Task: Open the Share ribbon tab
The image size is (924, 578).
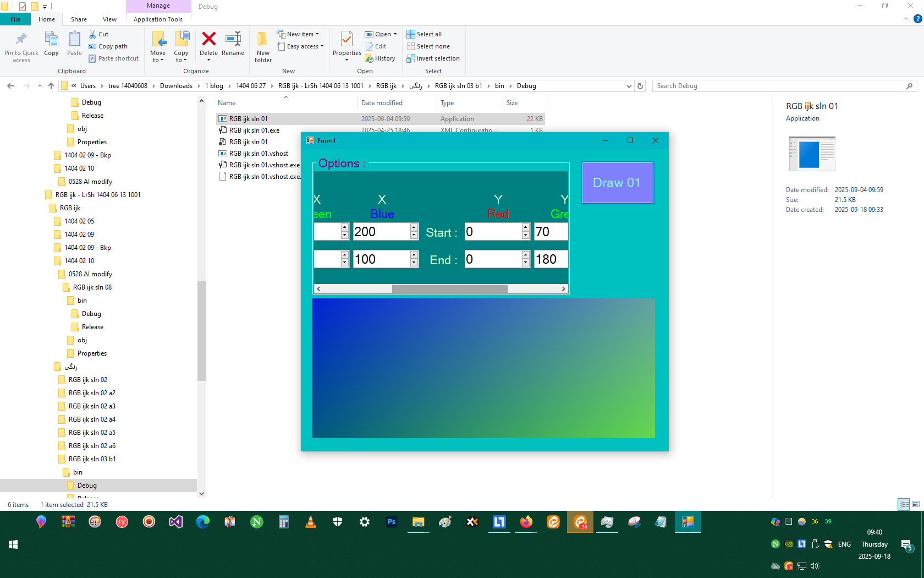Action: [79, 19]
